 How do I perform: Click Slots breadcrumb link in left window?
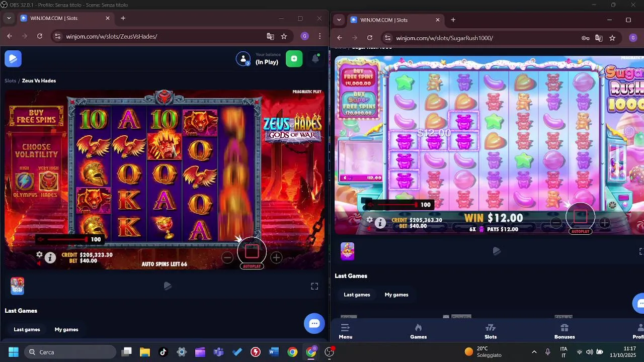point(10,80)
